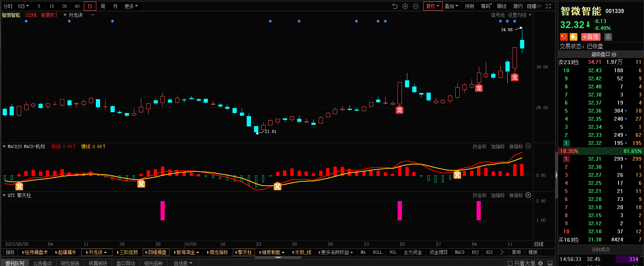This screenshot has height=266, width=644.
Task: Click the lightning bolt badge icon
Action: pyautogui.click(x=574, y=37)
